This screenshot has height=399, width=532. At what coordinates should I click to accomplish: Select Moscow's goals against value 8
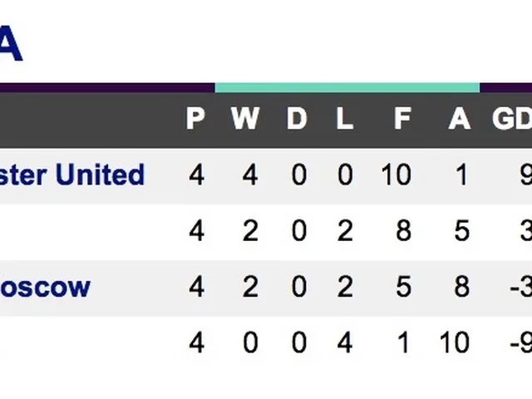[x=461, y=288]
